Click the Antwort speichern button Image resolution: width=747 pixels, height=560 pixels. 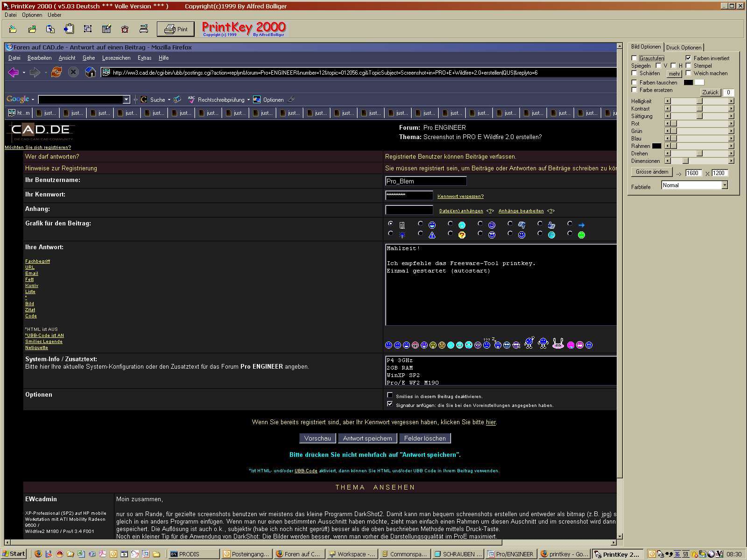point(367,438)
